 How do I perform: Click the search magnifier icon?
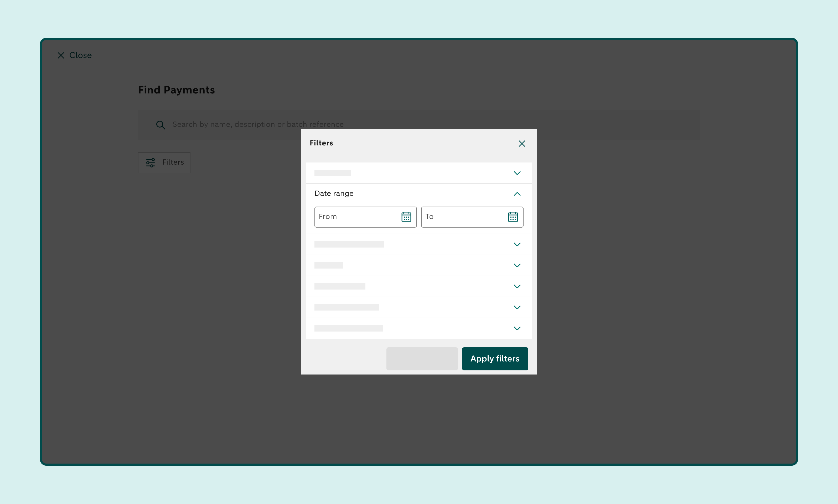point(161,125)
